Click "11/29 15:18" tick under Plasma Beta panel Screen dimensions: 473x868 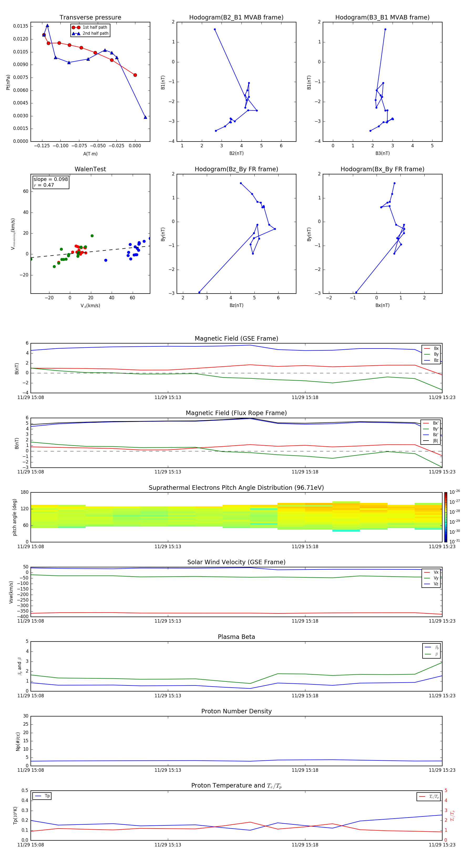click(305, 695)
